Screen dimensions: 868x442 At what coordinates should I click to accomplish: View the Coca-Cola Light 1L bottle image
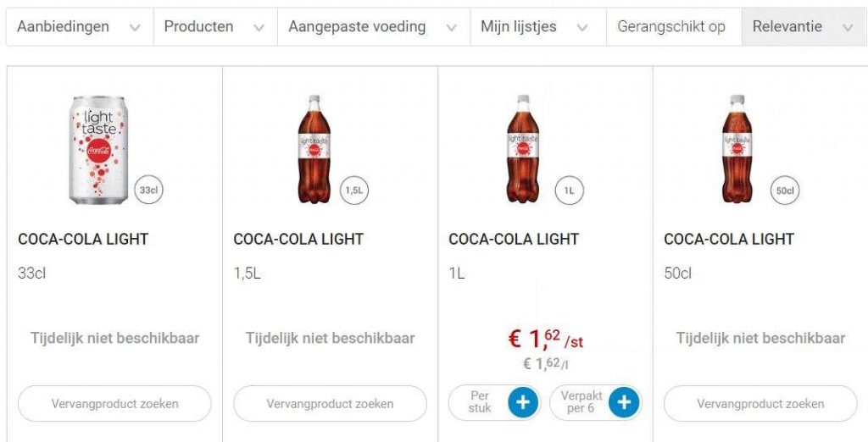pos(522,150)
